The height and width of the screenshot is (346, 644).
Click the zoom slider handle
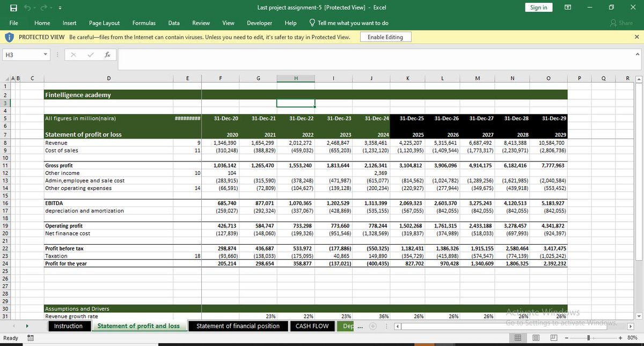click(589, 338)
